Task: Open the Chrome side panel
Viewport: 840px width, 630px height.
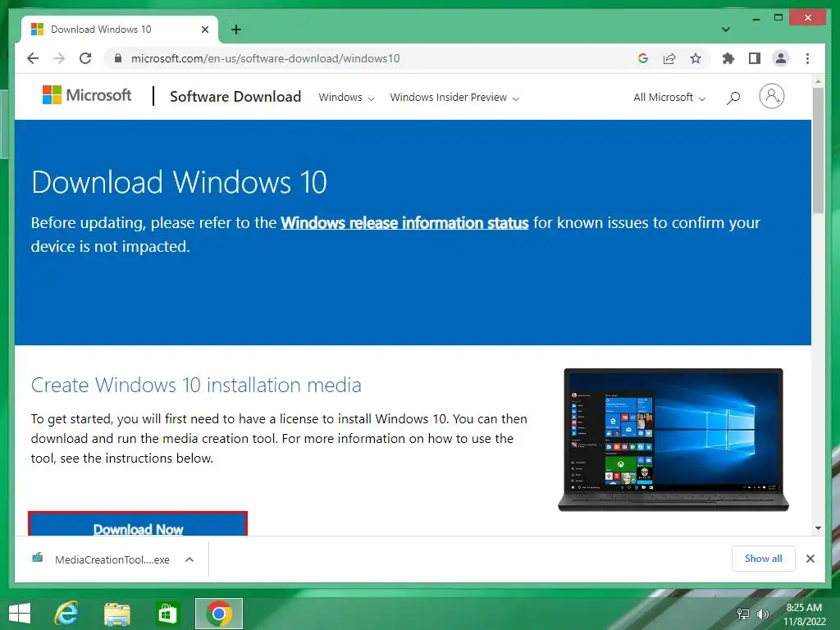Action: (755, 58)
